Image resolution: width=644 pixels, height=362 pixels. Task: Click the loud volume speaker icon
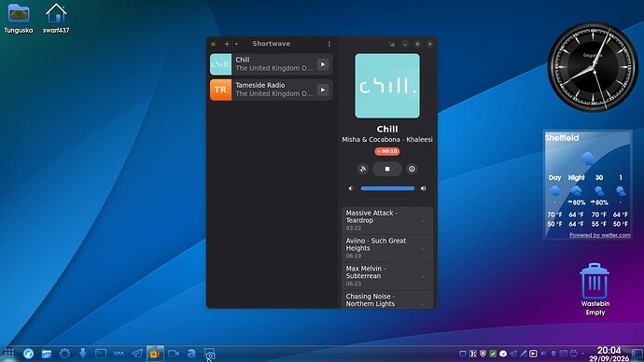[424, 188]
